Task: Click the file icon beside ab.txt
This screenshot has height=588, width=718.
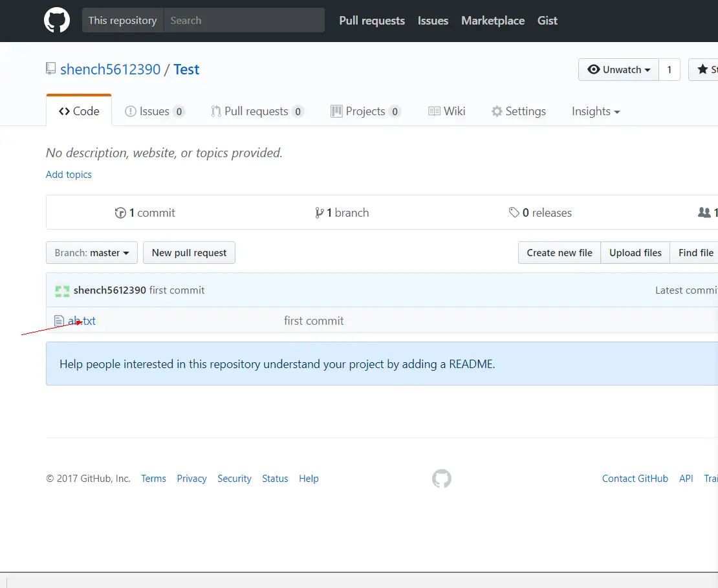Action: [59, 321]
